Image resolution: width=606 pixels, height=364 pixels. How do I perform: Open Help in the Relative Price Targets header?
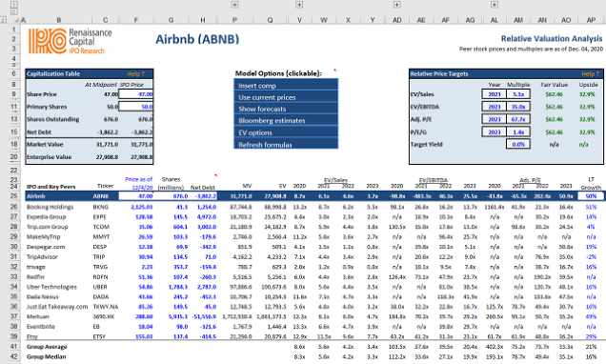(x=590, y=73)
